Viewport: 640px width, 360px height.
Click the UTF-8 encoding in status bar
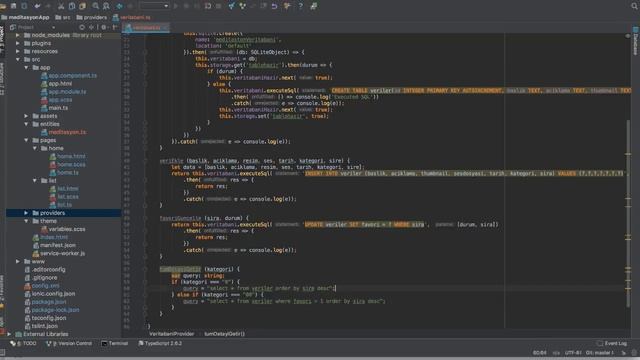(573, 353)
